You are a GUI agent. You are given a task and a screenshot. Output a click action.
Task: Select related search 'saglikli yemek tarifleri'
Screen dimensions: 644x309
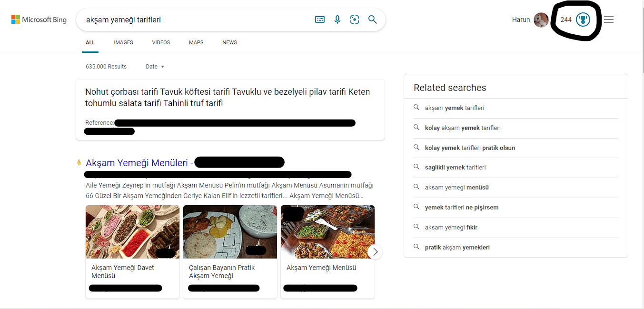pos(455,168)
